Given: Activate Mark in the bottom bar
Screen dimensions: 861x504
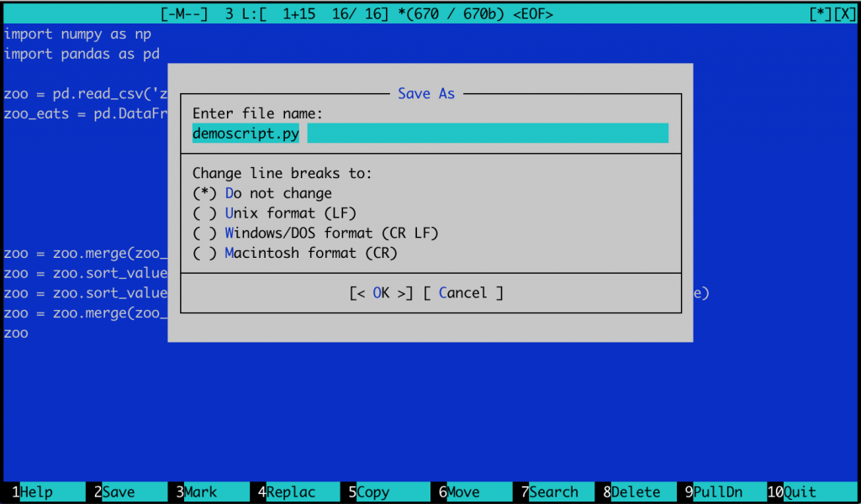Looking at the screenshot, I should tap(201, 492).
